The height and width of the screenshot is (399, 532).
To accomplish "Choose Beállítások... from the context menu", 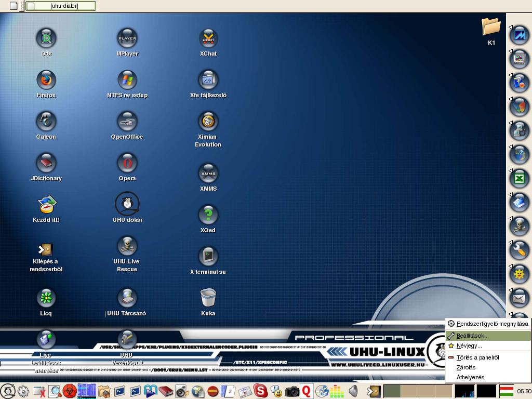I will tap(488, 336).
